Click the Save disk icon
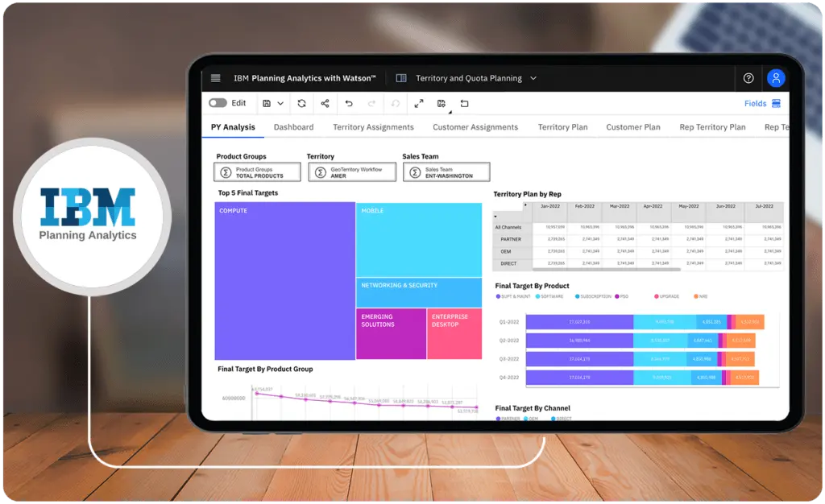The width and height of the screenshot is (825, 504). pos(267,104)
